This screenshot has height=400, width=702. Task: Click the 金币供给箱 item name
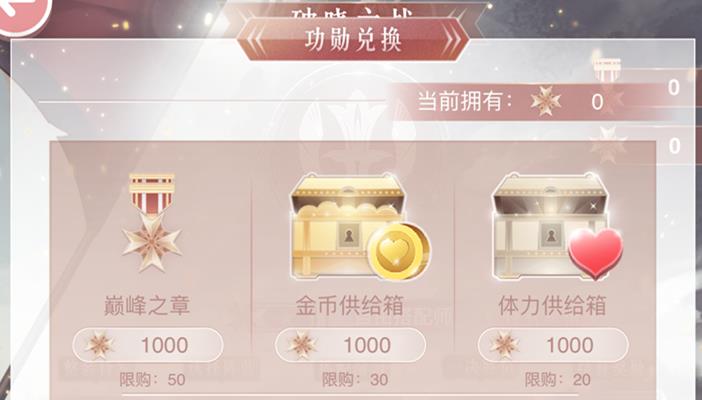[x=350, y=306]
